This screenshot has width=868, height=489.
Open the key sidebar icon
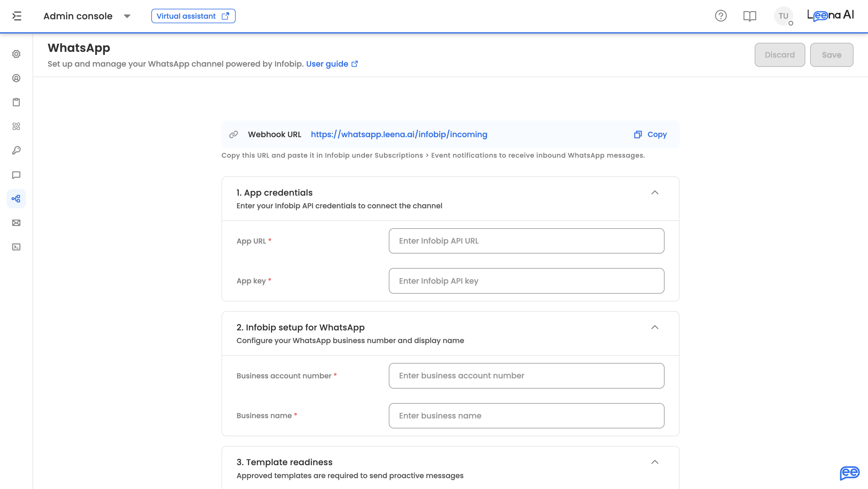pyautogui.click(x=16, y=150)
